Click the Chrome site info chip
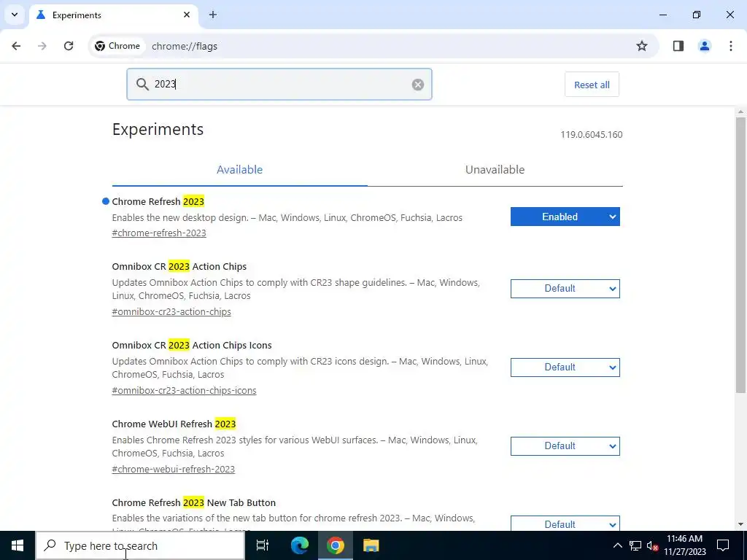This screenshot has width=747, height=560. click(x=117, y=46)
